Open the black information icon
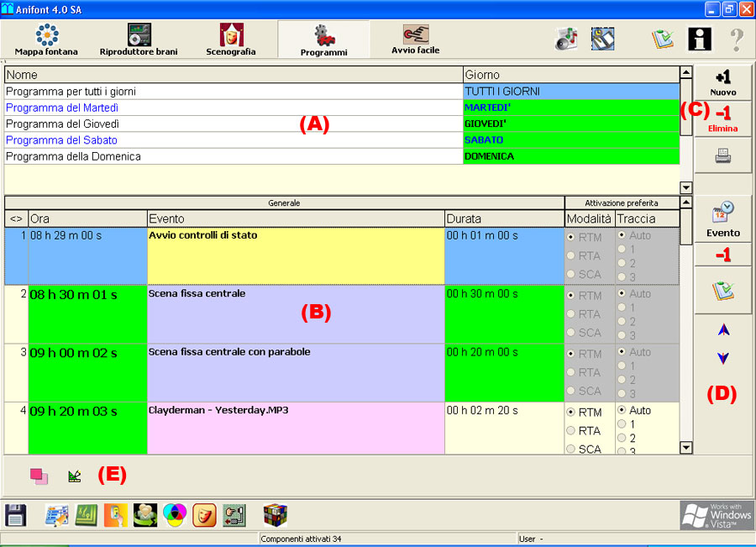The height and width of the screenshot is (547, 756). click(x=700, y=39)
